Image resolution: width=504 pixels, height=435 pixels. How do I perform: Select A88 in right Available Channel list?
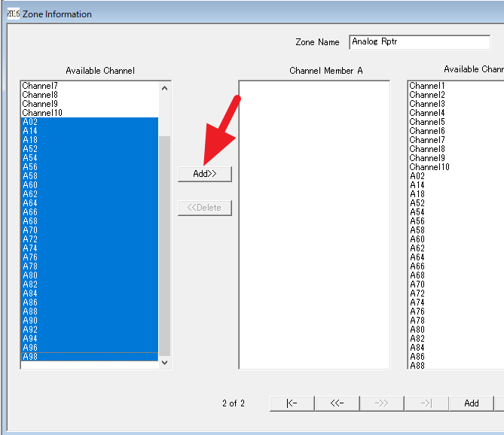417,366
